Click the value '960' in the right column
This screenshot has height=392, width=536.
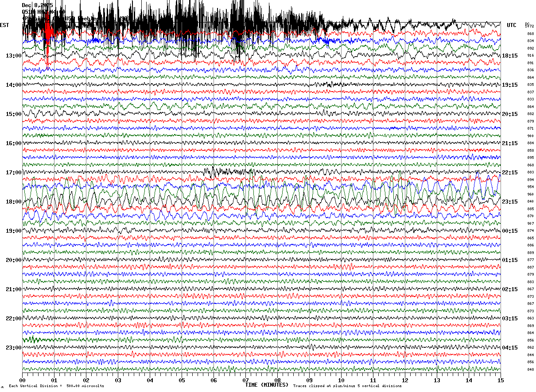(530, 194)
